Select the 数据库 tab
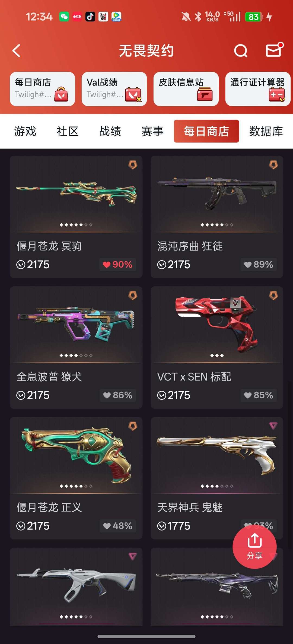 coord(266,131)
